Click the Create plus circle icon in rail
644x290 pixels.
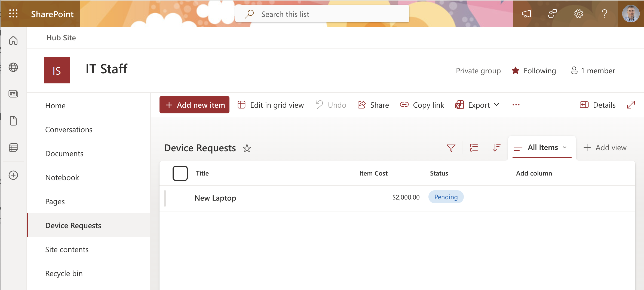13,175
